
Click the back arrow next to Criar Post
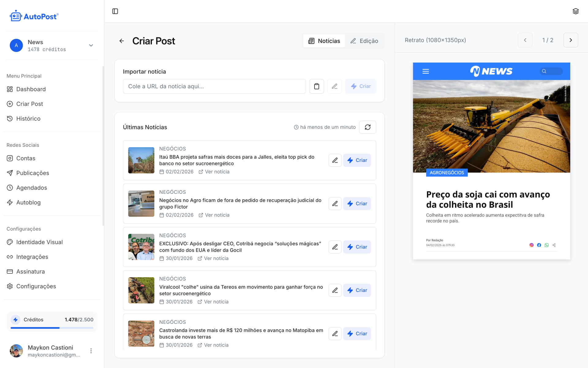pyautogui.click(x=122, y=41)
